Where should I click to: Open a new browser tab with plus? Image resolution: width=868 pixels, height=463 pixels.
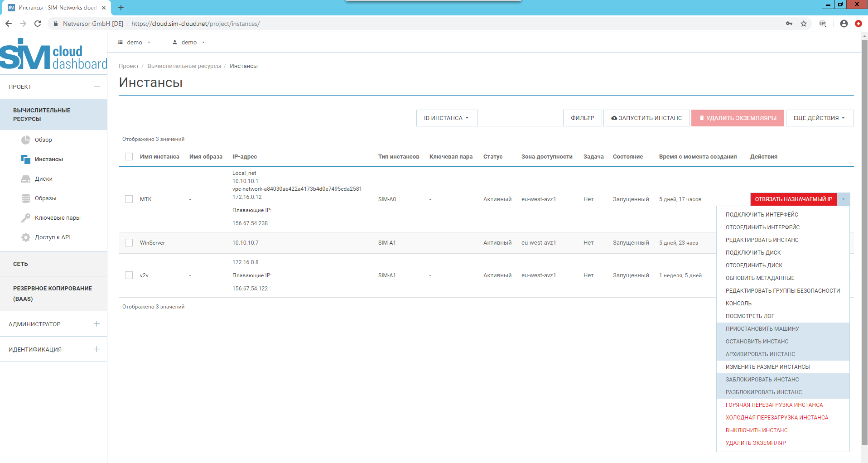click(x=121, y=8)
